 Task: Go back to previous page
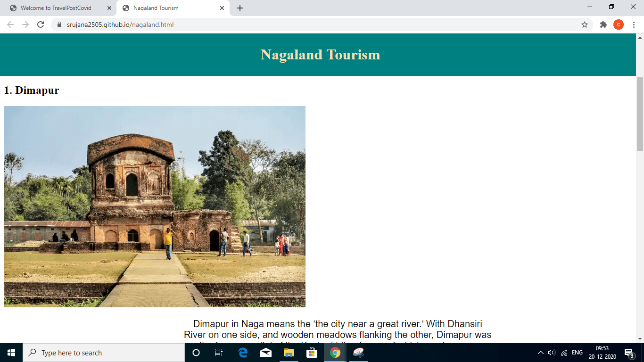(x=10, y=25)
